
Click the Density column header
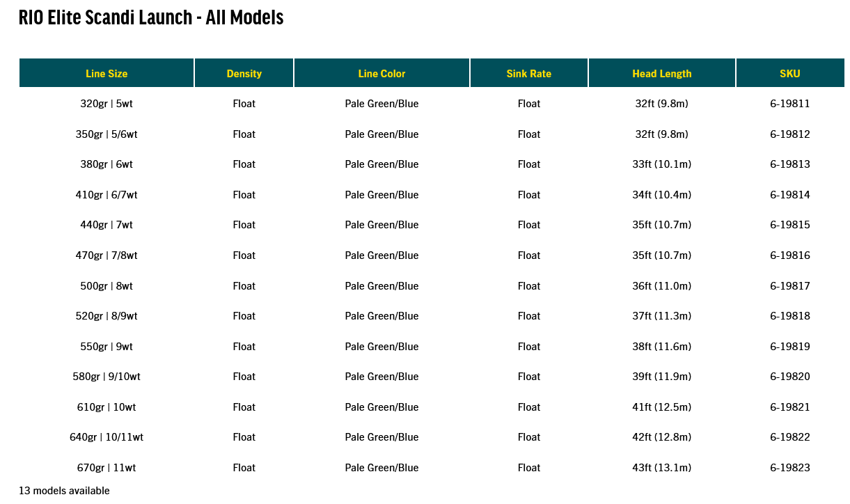pos(244,73)
